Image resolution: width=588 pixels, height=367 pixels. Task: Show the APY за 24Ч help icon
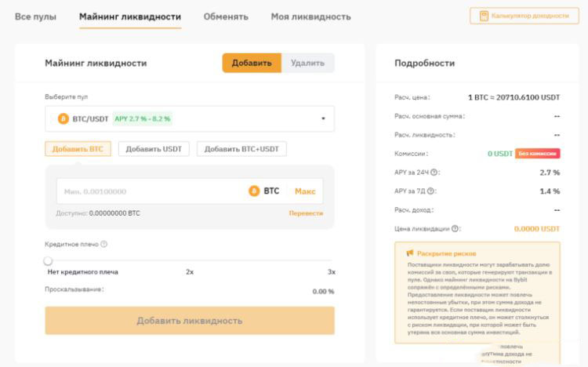pyautogui.click(x=434, y=173)
